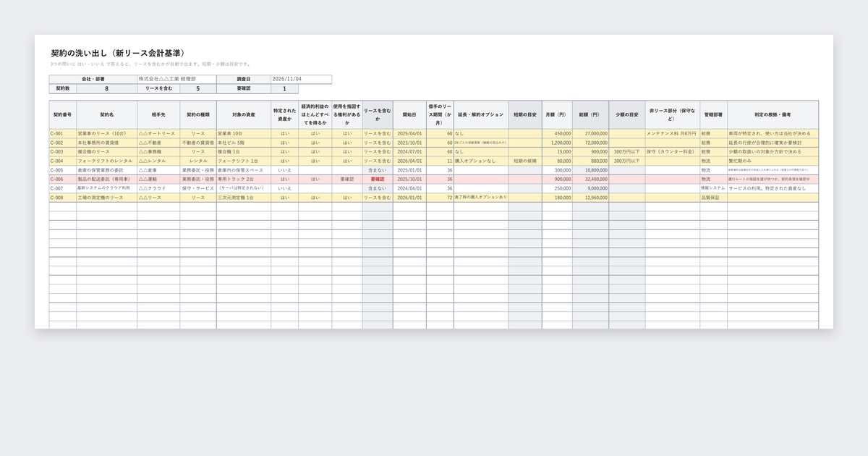
Task: Select the company cell '株式会社△△工業 経理部'
Action: click(x=176, y=79)
